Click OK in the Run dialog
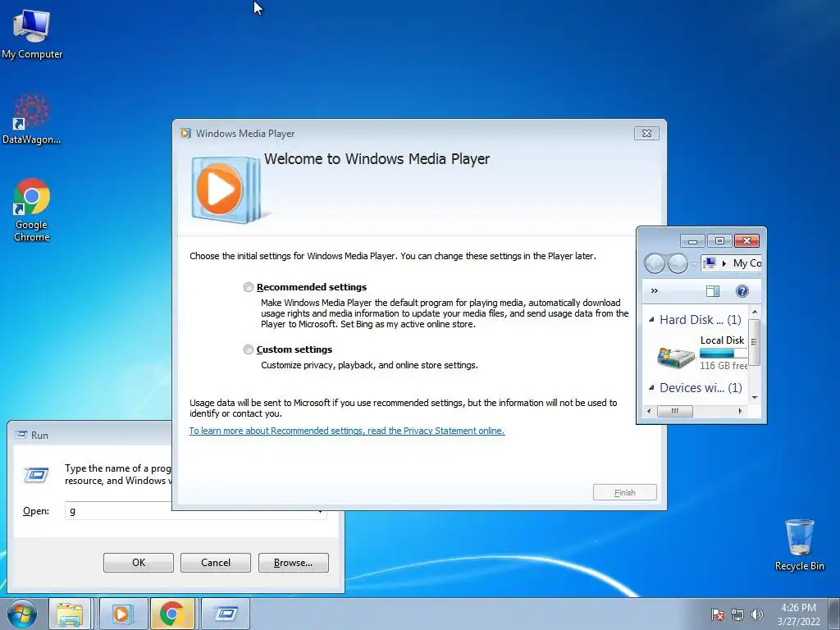 coord(138,563)
